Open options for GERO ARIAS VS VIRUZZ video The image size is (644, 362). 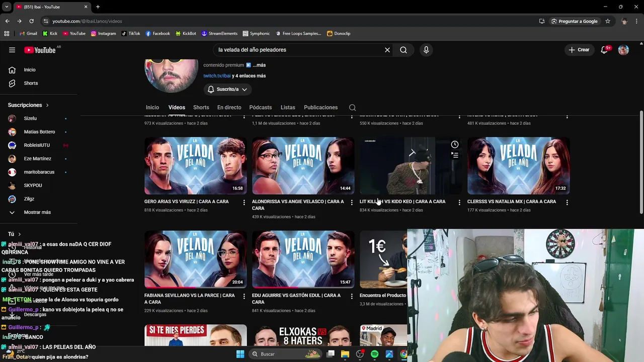point(244,202)
